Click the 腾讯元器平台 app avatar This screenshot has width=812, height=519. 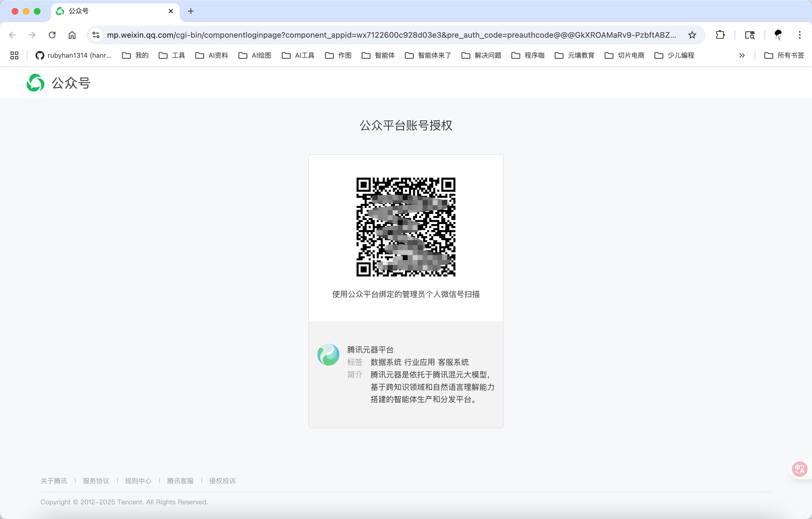point(328,354)
